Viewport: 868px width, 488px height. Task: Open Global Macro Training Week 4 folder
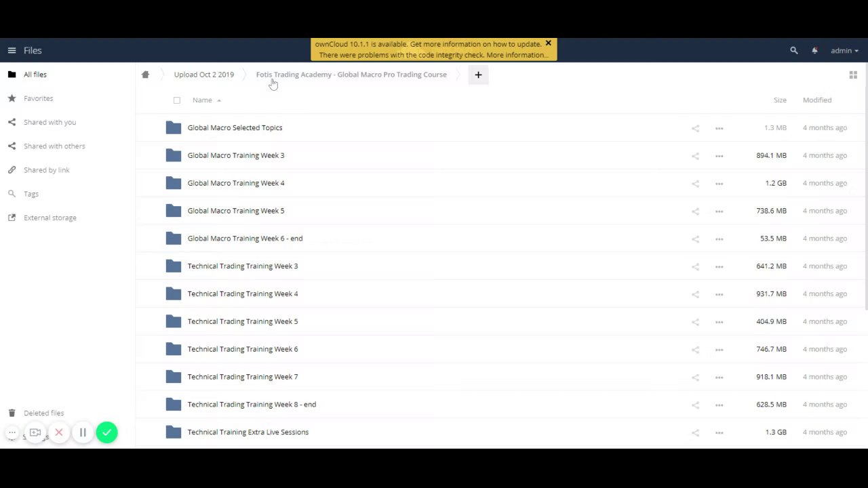(x=236, y=183)
